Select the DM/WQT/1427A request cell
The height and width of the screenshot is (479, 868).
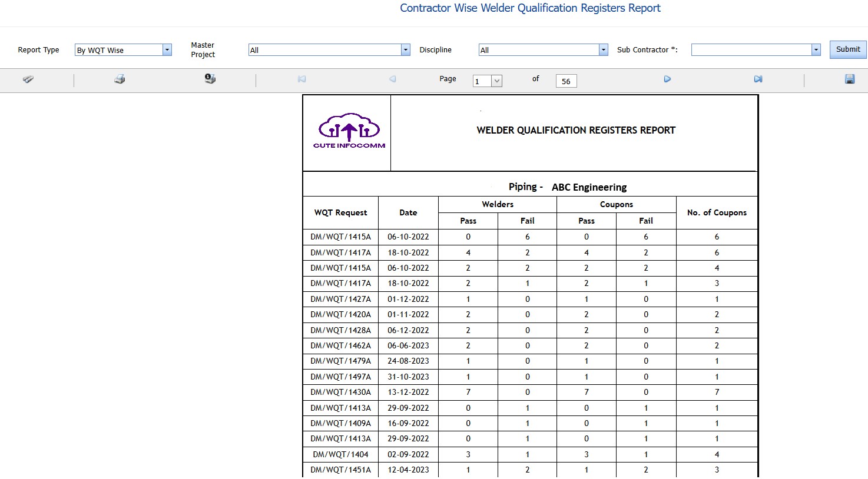(x=340, y=300)
